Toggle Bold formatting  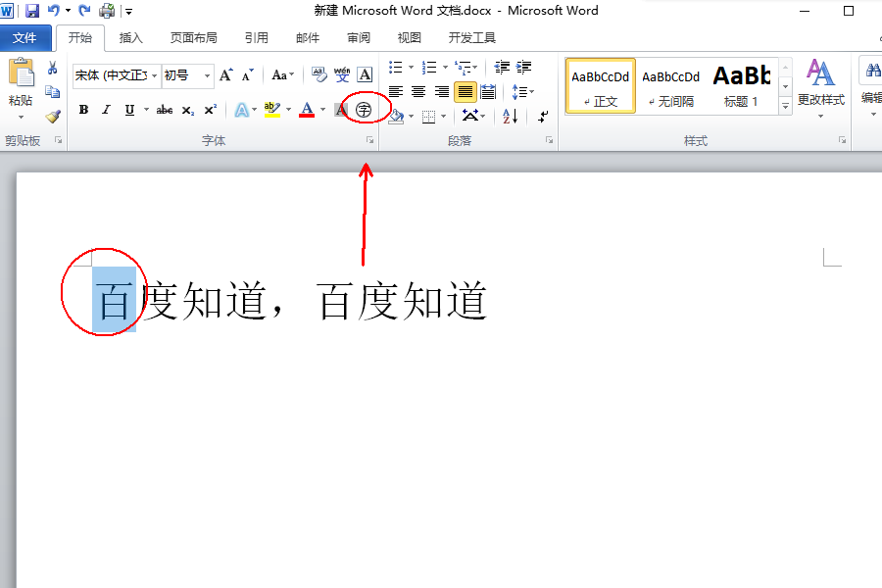pyautogui.click(x=84, y=110)
